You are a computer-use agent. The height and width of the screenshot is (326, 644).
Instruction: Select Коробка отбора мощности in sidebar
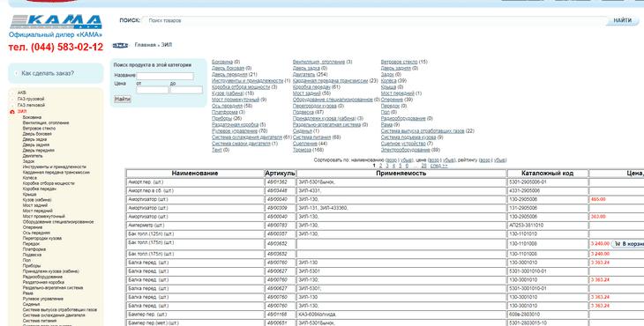tap(49, 183)
